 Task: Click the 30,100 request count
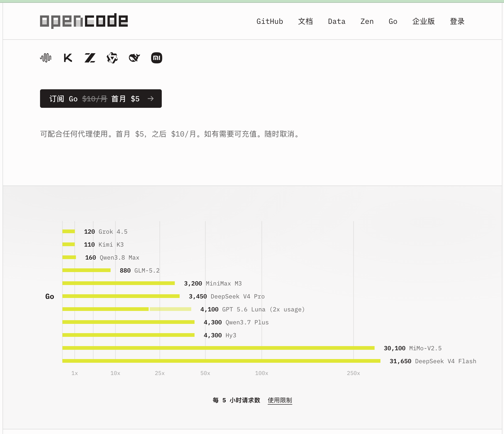click(395, 348)
